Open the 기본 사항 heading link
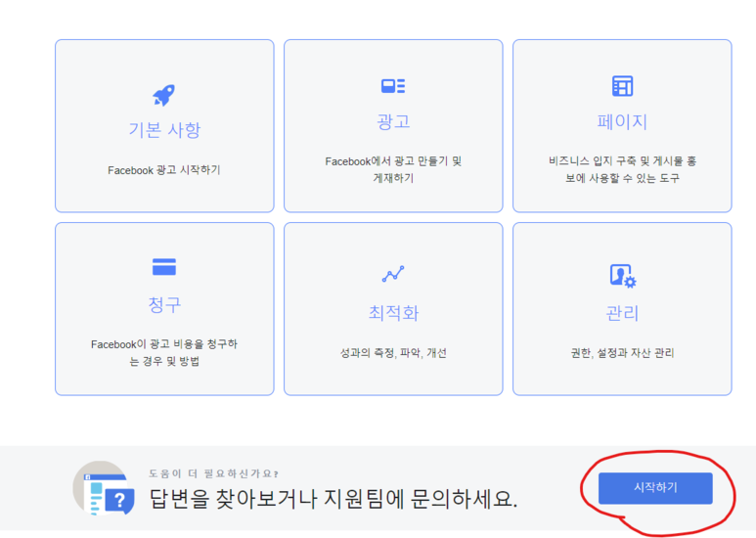Image resolution: width=756 pixels, height=538 pixels. tap(164, 130)
